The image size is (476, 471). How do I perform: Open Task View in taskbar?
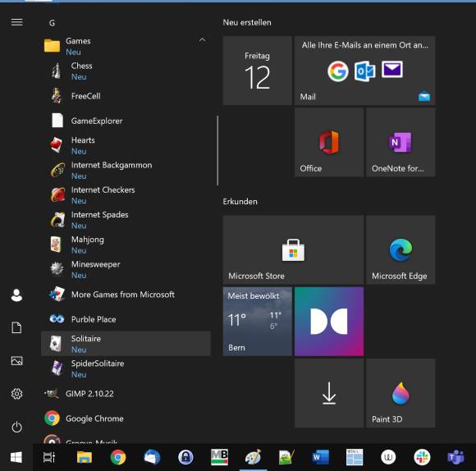tap(49, 457)
